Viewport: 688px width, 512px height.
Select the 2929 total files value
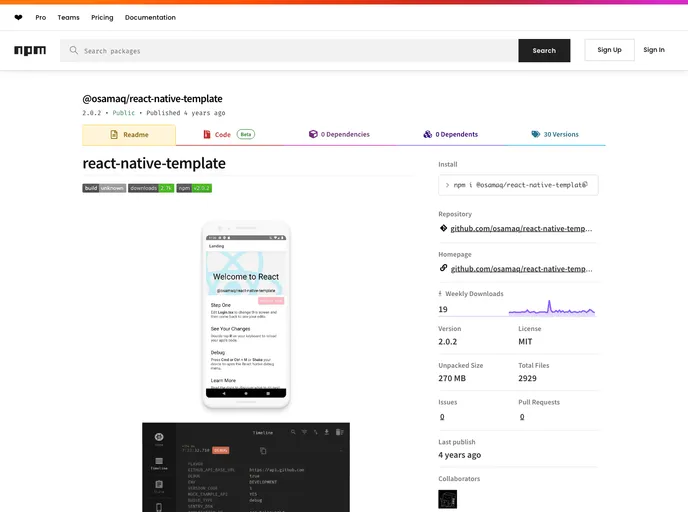tap(527, 379)
